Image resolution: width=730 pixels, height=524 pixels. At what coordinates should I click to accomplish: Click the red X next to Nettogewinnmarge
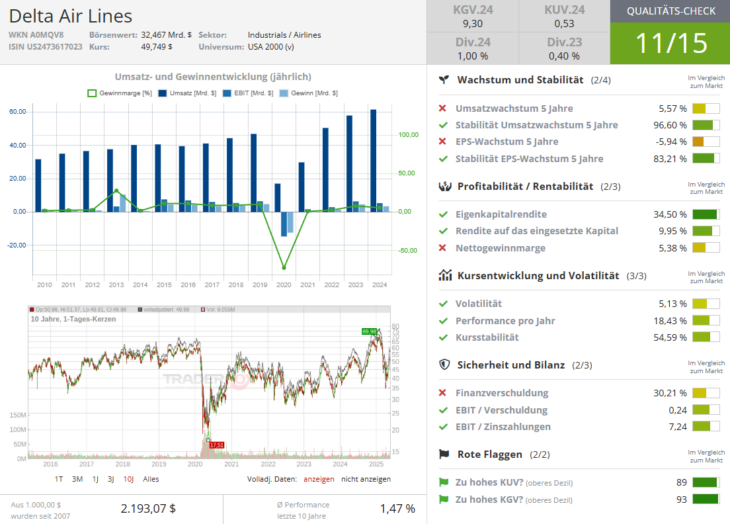click(442, 248)
